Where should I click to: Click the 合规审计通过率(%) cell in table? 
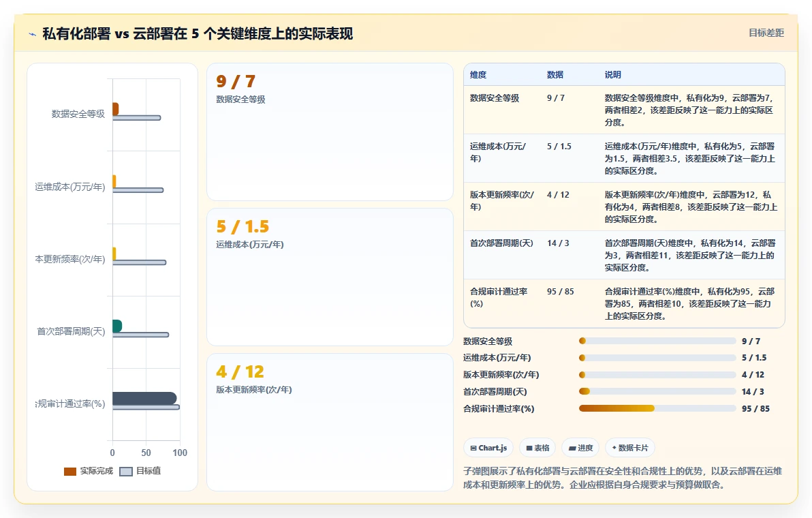498,297
